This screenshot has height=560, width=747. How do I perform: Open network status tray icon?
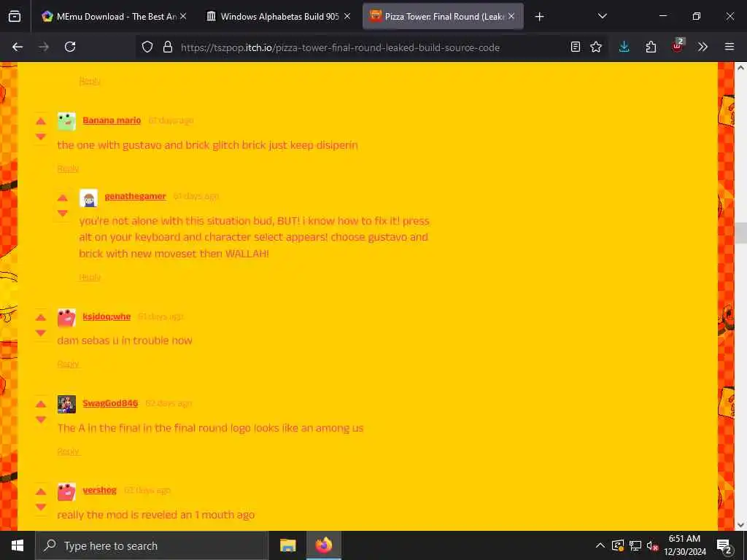click(635, 545)
